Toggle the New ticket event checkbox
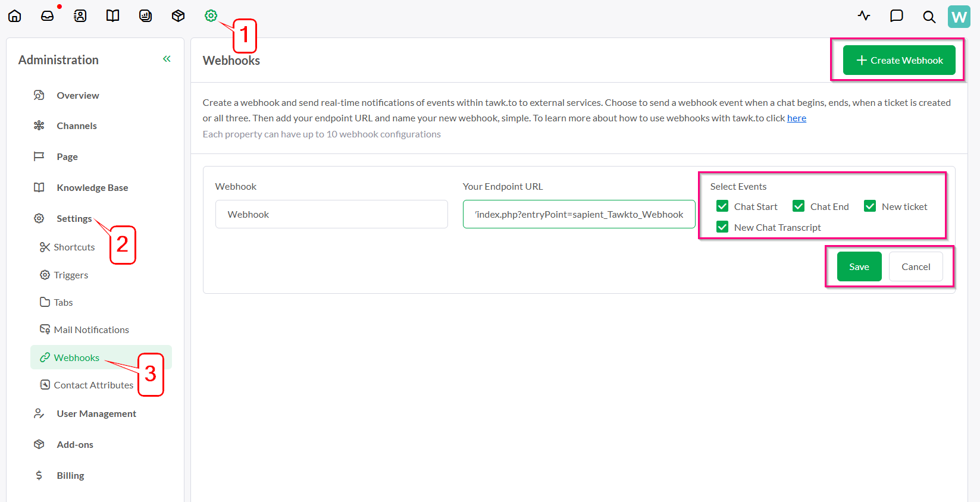 870,206
